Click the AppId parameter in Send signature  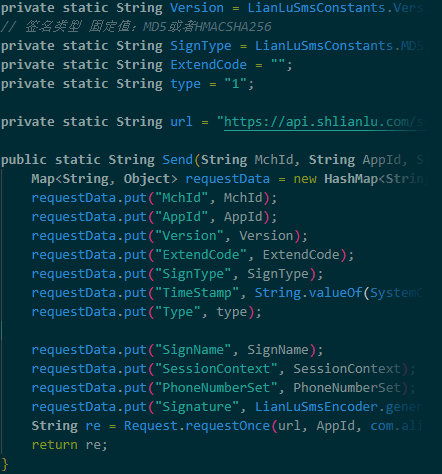click(x=381, y=160)
